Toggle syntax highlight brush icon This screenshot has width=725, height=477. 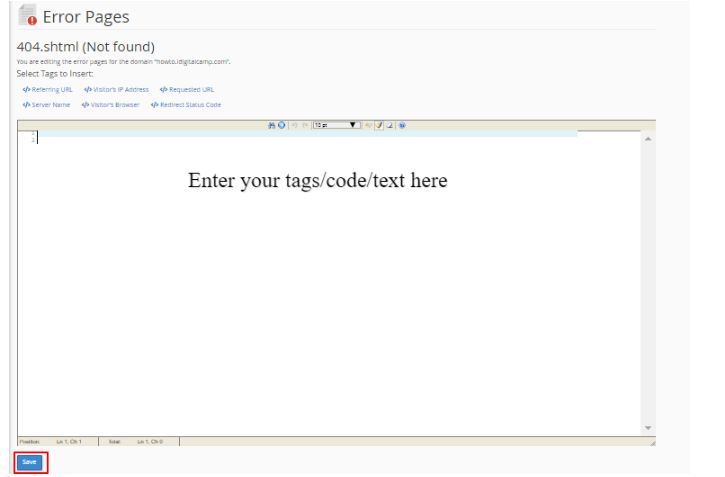[x=379, y=125]
